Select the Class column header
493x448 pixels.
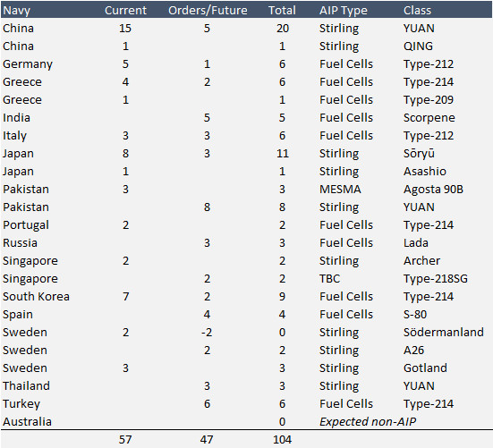point(417,11)
